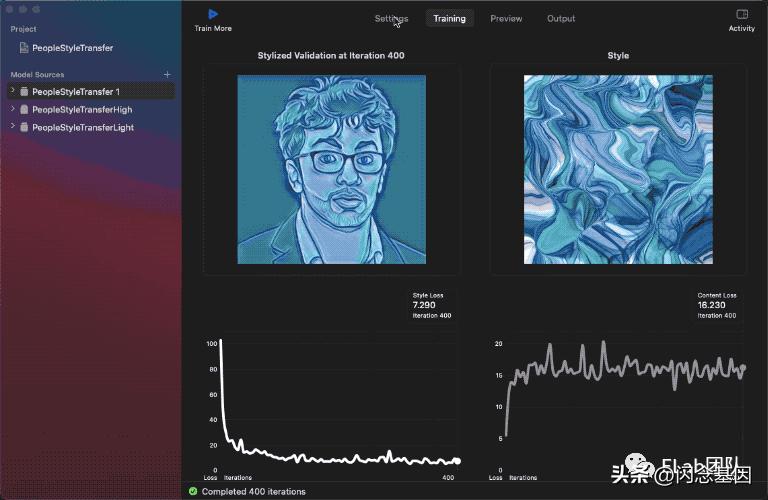
Task: Click the Project header label
Action: click(23, 29)
